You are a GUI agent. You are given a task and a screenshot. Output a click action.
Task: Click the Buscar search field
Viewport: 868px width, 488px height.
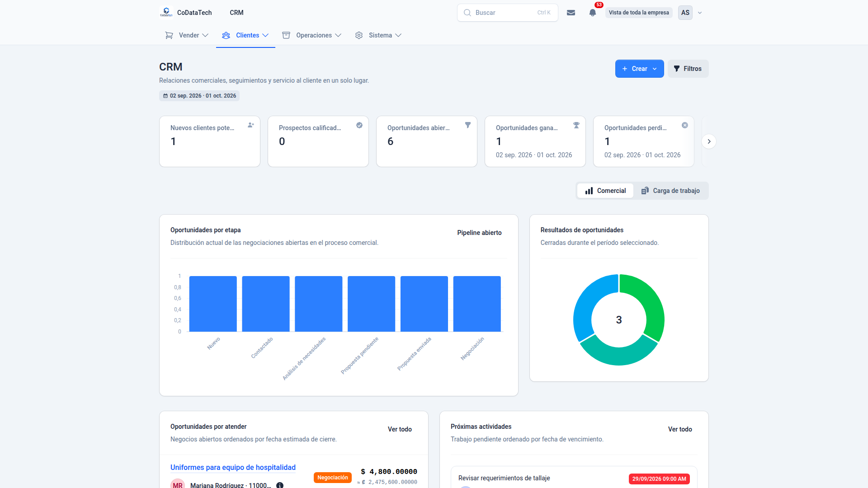coord(507,13)
